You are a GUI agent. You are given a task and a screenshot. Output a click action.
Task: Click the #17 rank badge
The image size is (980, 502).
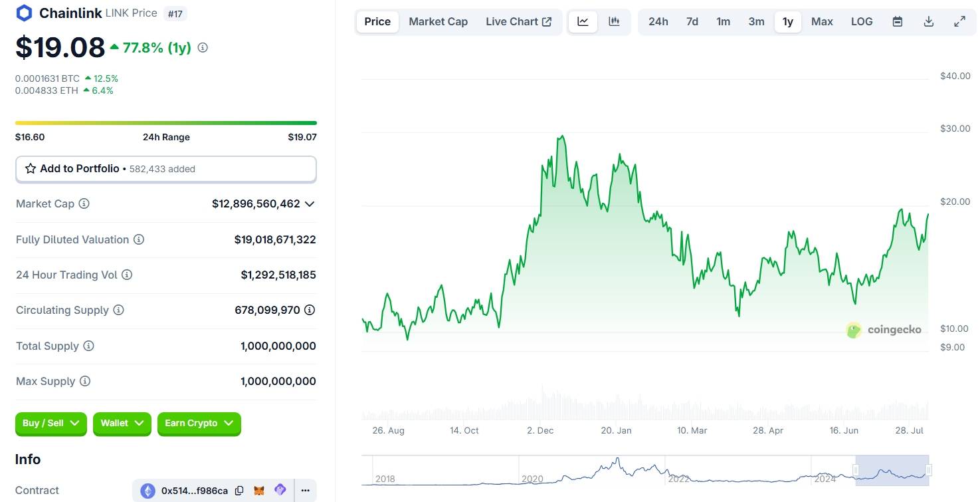click(175, 13)
